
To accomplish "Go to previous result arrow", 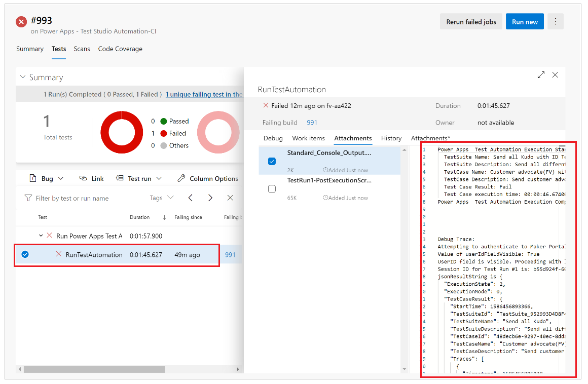I will click(191, 198).
